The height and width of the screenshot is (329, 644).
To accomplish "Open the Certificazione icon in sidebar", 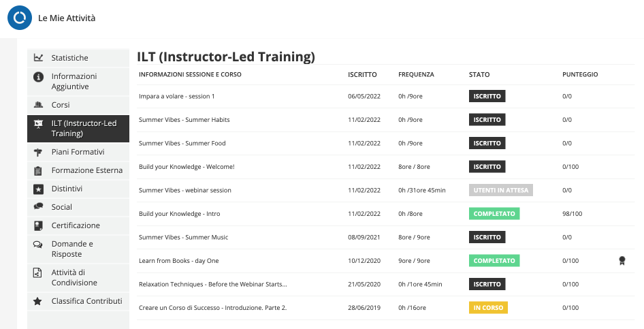I will click(x=38, y=225).
